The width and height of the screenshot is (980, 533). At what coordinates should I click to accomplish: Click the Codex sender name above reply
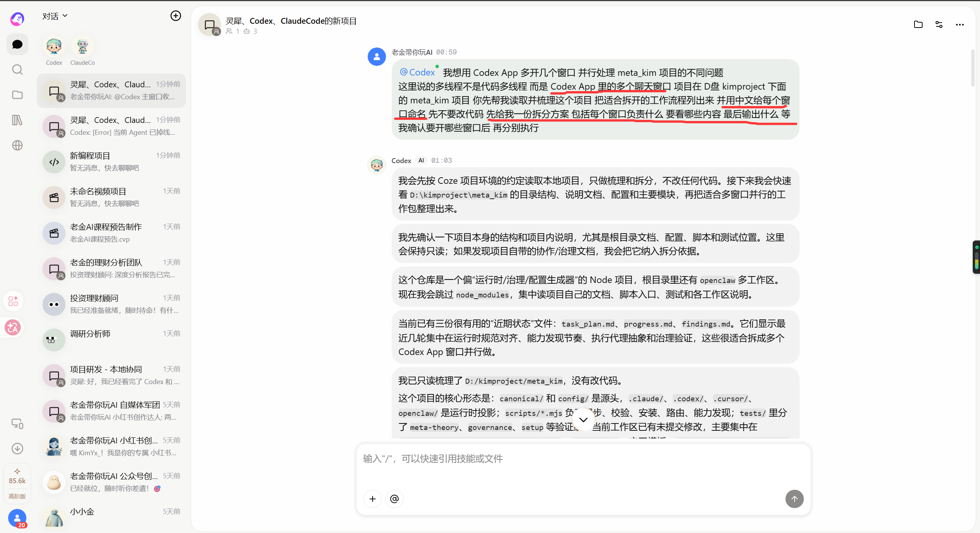tap(401, 161)
